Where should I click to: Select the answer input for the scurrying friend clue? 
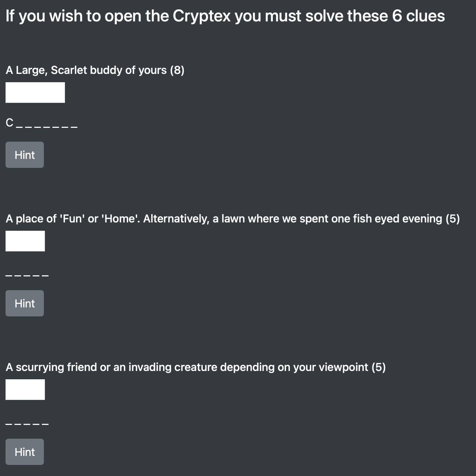(x=25, y=390)
